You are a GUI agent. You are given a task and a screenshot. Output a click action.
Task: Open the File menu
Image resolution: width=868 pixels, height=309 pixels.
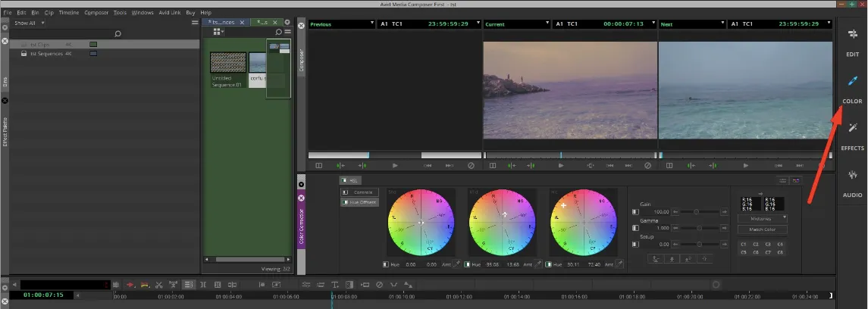[x=7, y=12]
